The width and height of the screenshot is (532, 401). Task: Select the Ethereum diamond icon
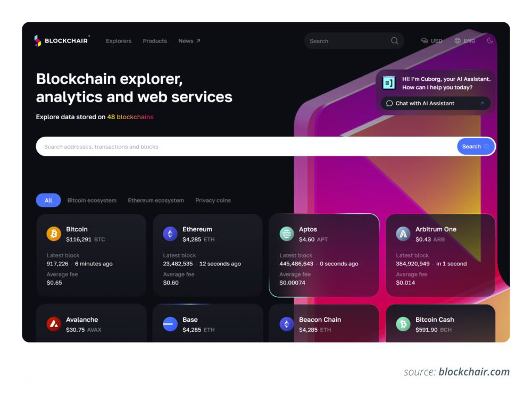point(169,233)
